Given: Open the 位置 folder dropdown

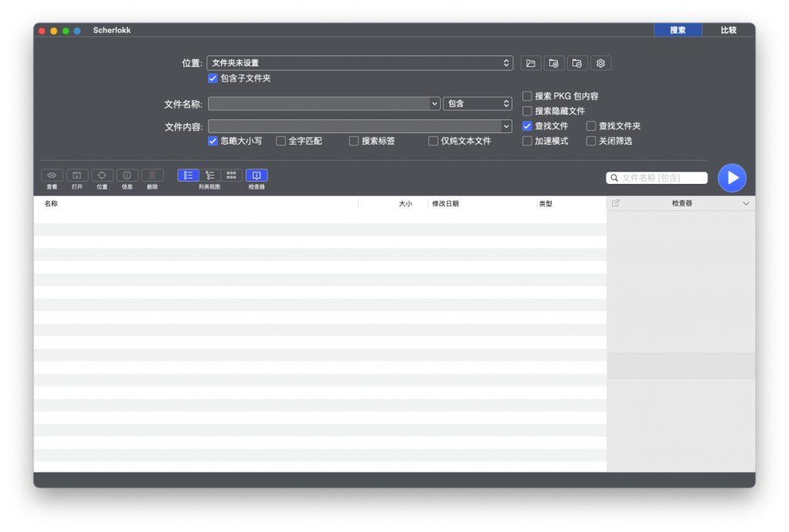Looking at the screenshot, I should (x=360, y=63).
